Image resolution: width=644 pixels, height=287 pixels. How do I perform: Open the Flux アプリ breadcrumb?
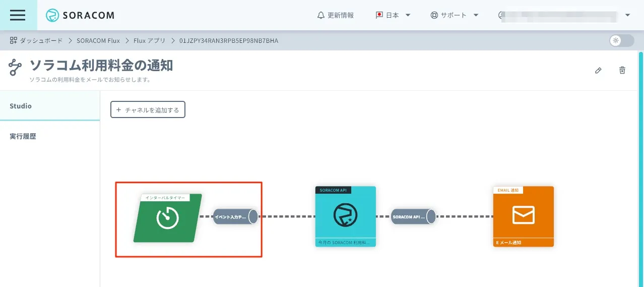pyautogui.click(x=150, y=40)
